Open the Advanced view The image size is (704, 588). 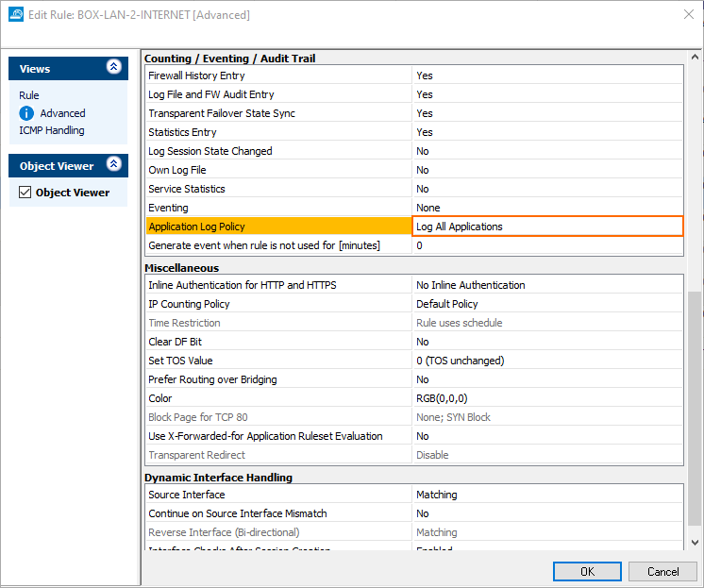click(x=63, y=113)
